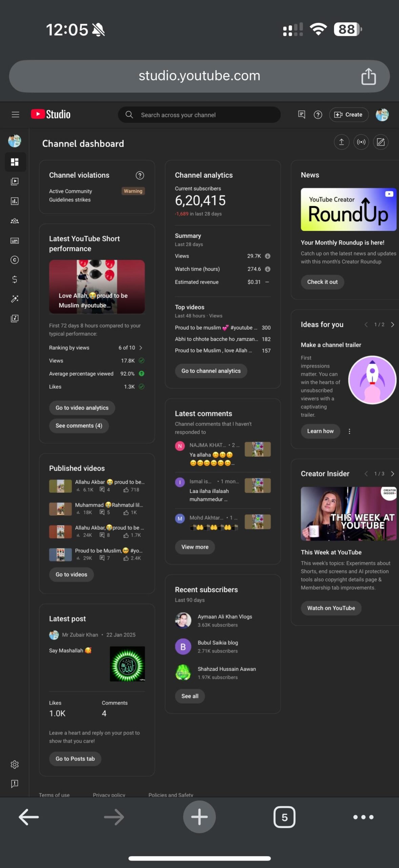Open Audio library in the sidebar
This screenshot has height=868, width=399.
[x=15, y=318]
